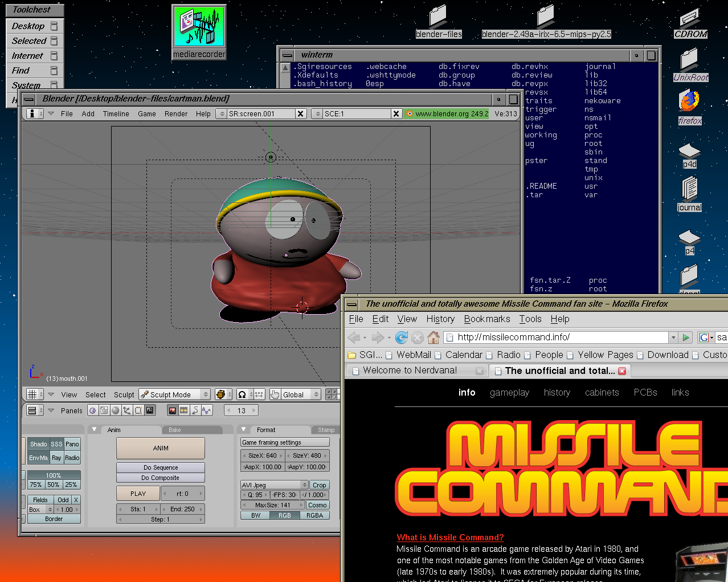Follow the What is Missile Command? link
Image resolution: width=728 pixels, height=582 pixels.
tap(450, 538)
